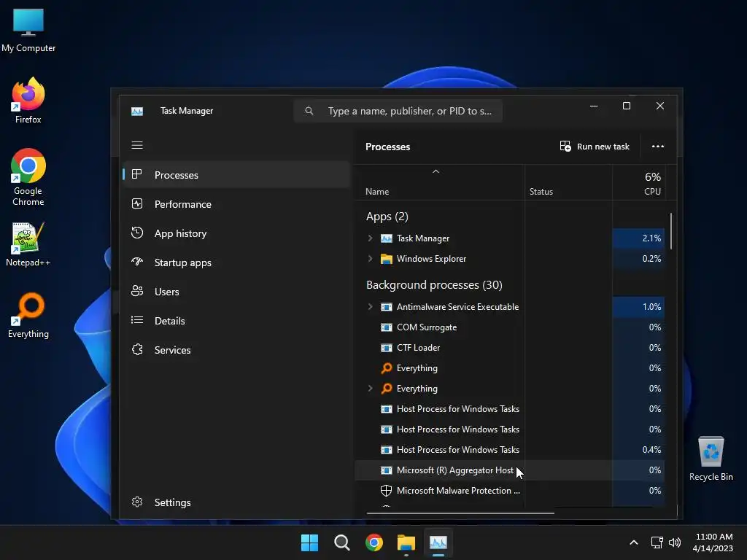Viewport: 747px width, 560px height.
Task: Switch to the Details tab
Action: pyautogui.click(x=237, y=321)
